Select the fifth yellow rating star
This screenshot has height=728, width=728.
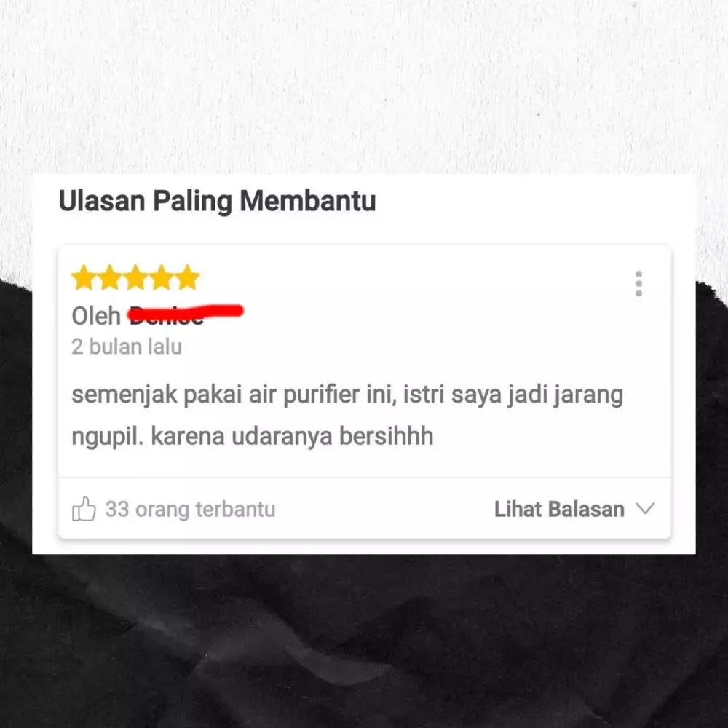(187, 277)
